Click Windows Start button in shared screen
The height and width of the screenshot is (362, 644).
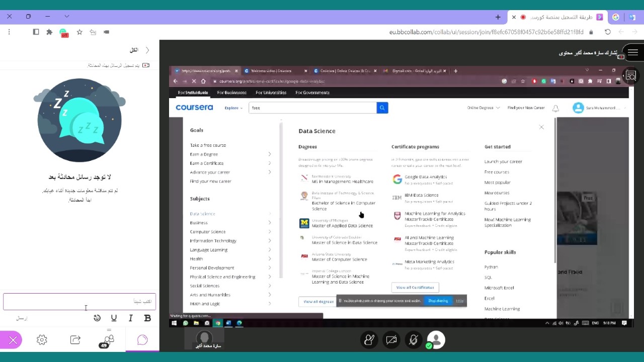(174, 323)
